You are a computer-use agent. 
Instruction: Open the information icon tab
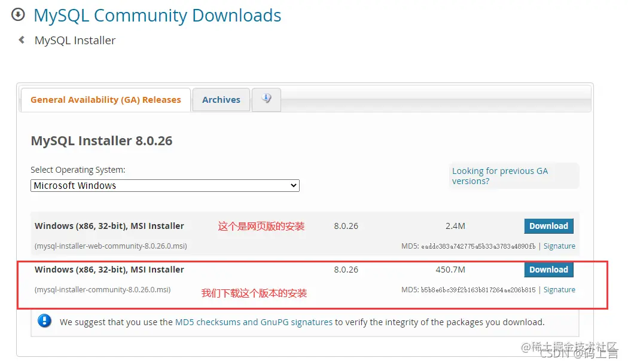tap(266, 99)
